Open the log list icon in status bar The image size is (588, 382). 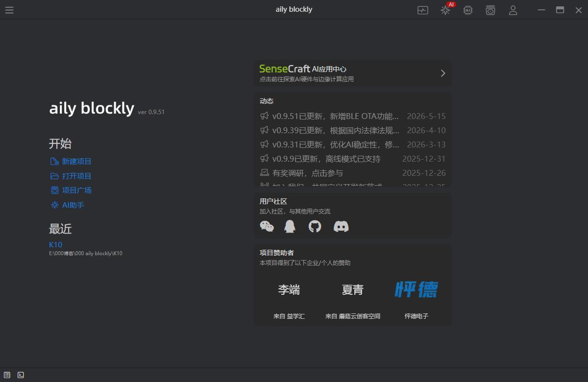click(7, 375)
